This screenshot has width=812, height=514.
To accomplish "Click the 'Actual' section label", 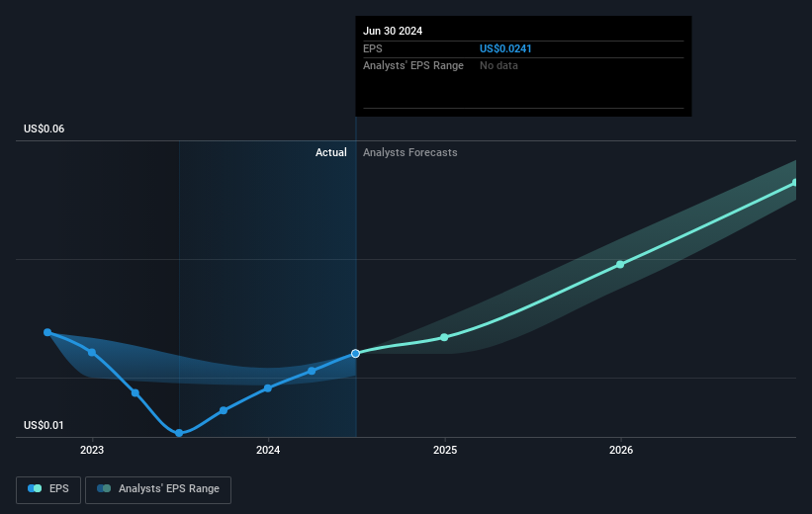I will tap(331, 152).
